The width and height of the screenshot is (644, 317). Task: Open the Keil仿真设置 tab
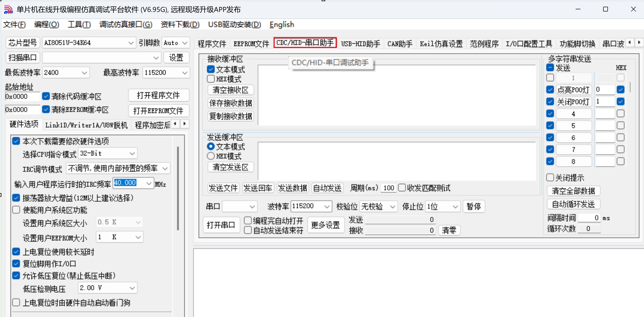pos(441,44)
